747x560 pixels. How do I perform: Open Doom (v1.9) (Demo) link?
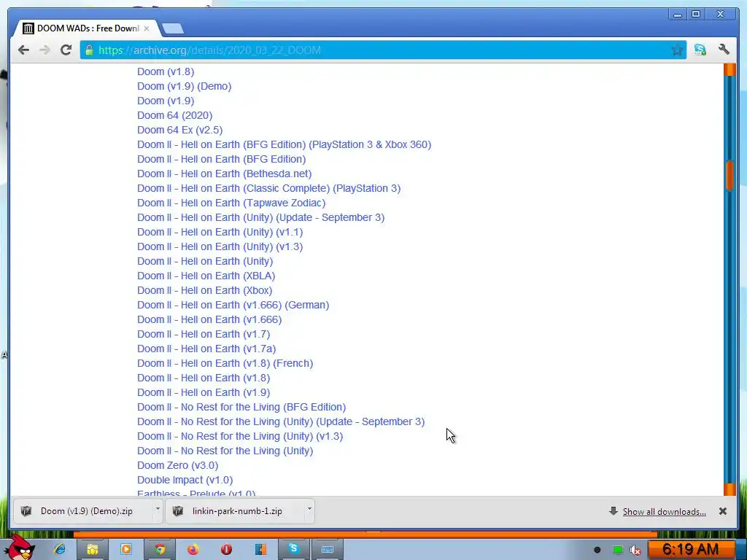pos(184,86)
